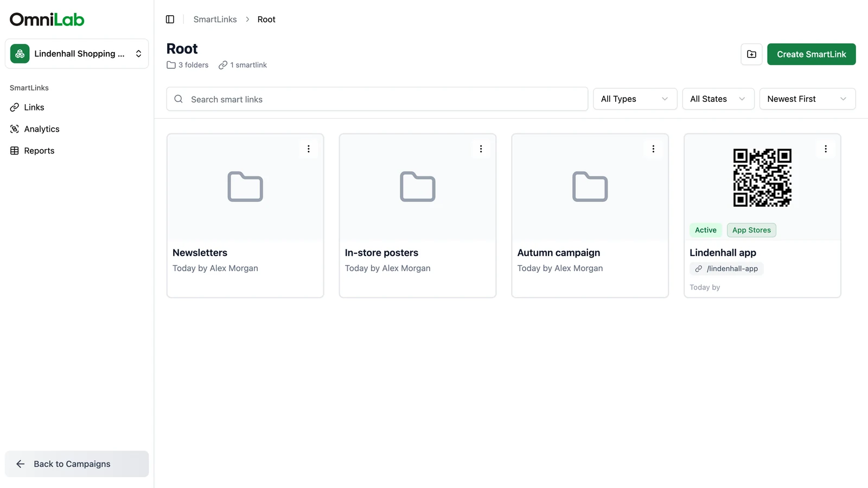Open the Newsletters folder options menu

(x=309, y=149)
